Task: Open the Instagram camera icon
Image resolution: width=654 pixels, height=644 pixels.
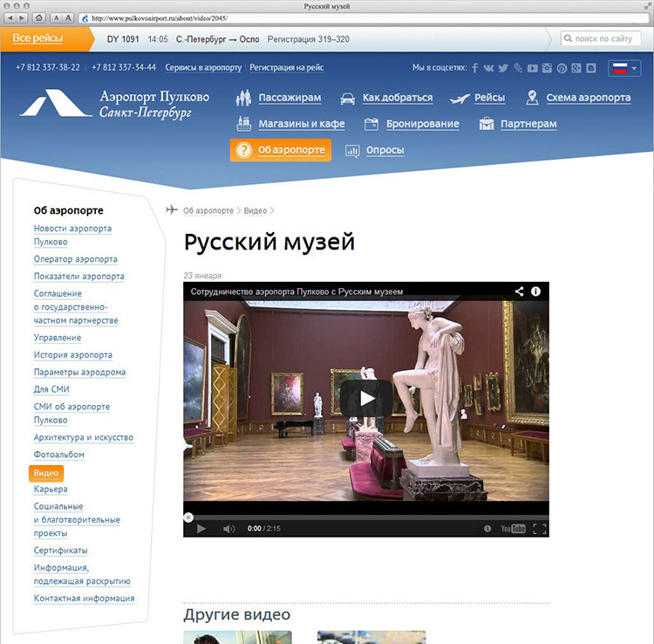Action: (547, 68)
